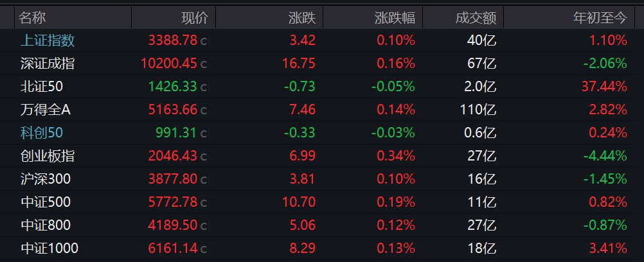Click the 37.44% year-to-date value

[604, 86]
